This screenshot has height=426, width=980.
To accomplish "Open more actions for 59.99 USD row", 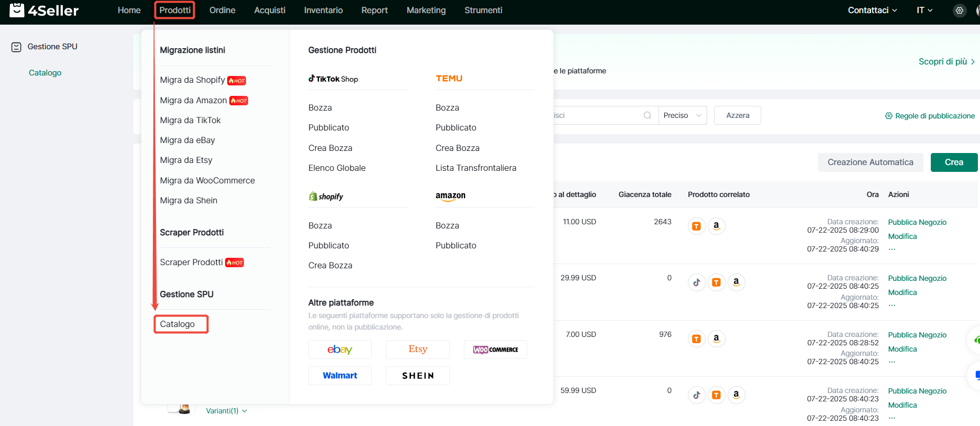I will click(892, 418).
